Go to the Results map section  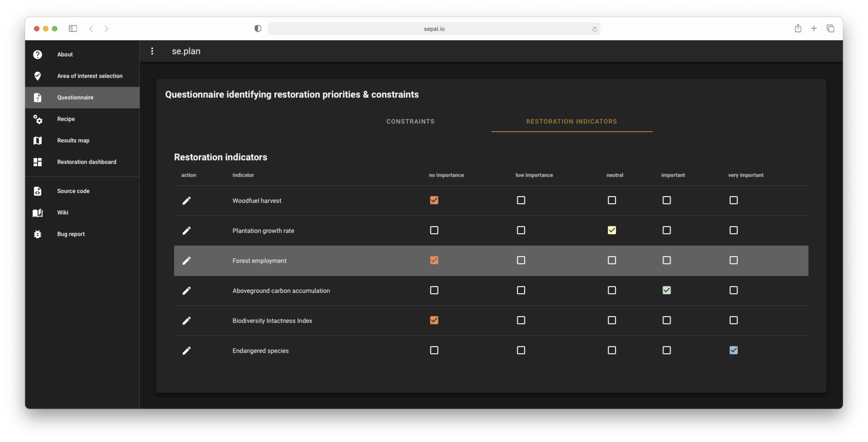click(73, 140)
